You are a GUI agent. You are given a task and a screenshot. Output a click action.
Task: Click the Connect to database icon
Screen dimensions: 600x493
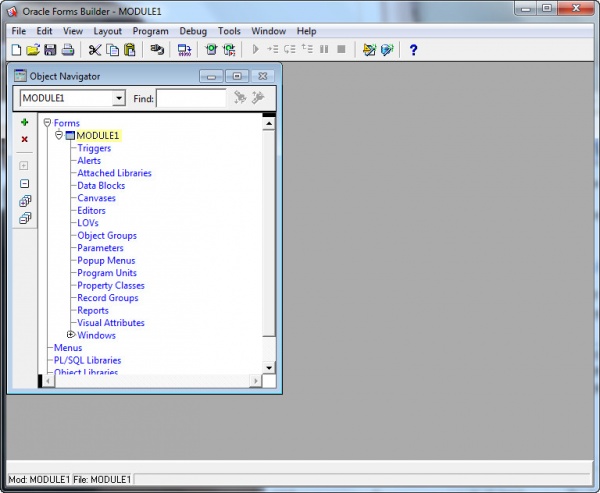[x=157, y=50]
